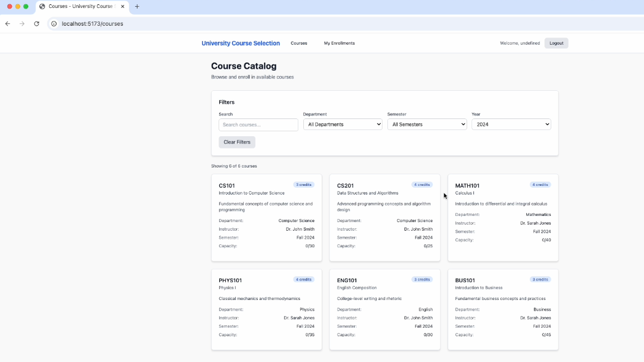This screenshot has width=644, height=362.
Task: Open the Year dropdown showing 2024
Action: pos(511,125)
